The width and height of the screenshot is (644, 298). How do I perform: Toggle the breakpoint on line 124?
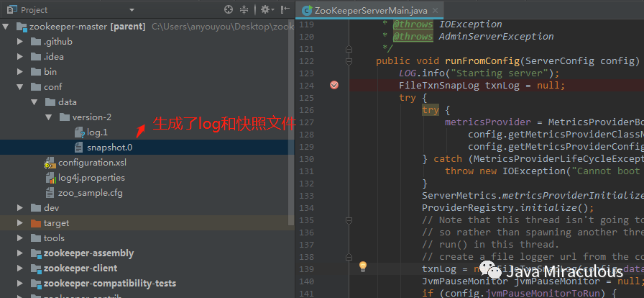(334, 85)
